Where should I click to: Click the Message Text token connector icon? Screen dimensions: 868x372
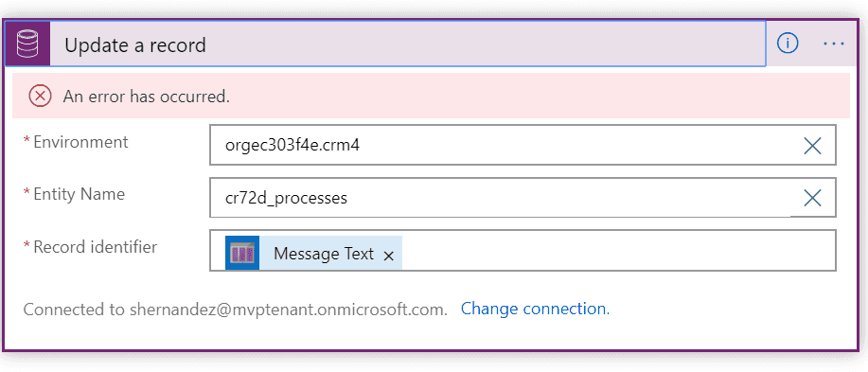coord(242,254)
